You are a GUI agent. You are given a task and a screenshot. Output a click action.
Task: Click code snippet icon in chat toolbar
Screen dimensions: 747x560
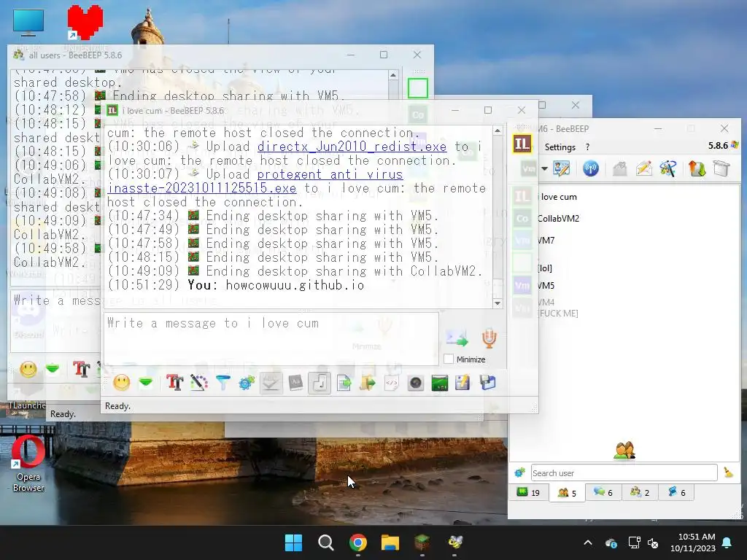point(391,382)
